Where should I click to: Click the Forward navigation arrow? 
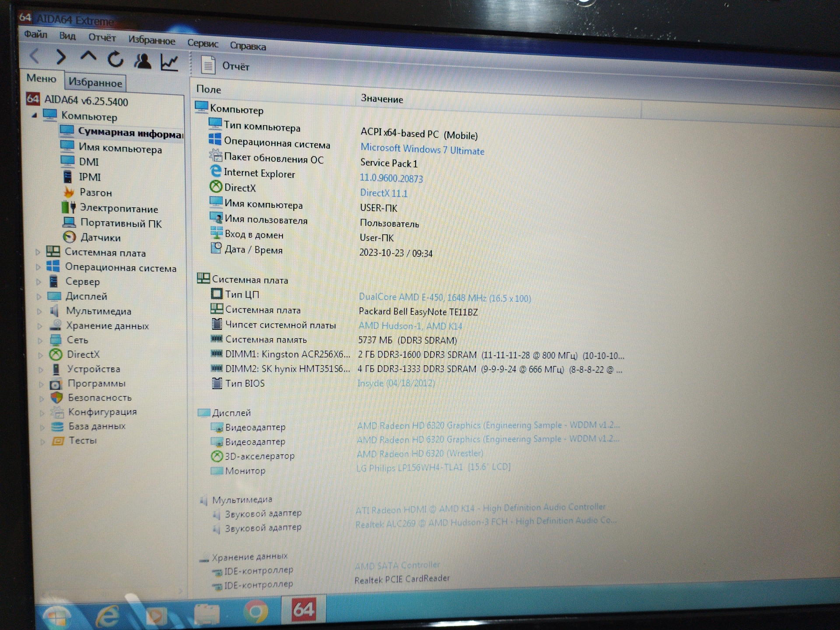[x=61, y=57]
